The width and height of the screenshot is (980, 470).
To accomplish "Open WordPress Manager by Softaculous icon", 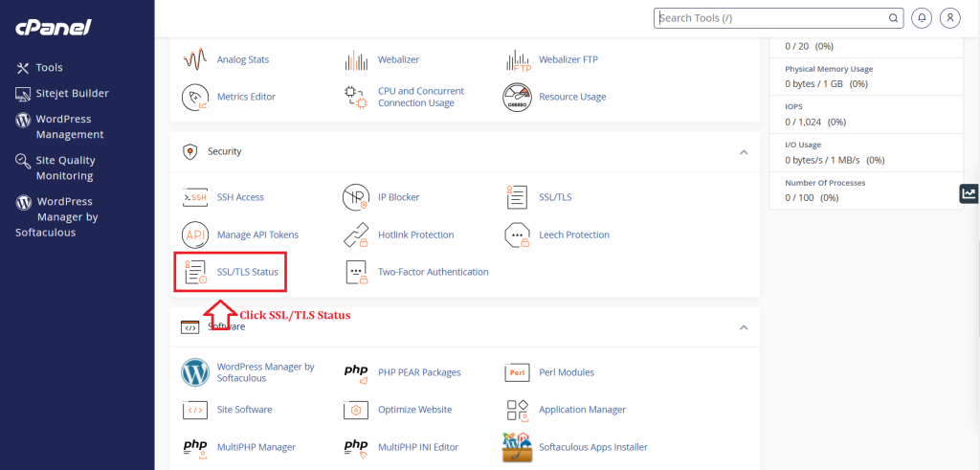I will pos(195,372).
